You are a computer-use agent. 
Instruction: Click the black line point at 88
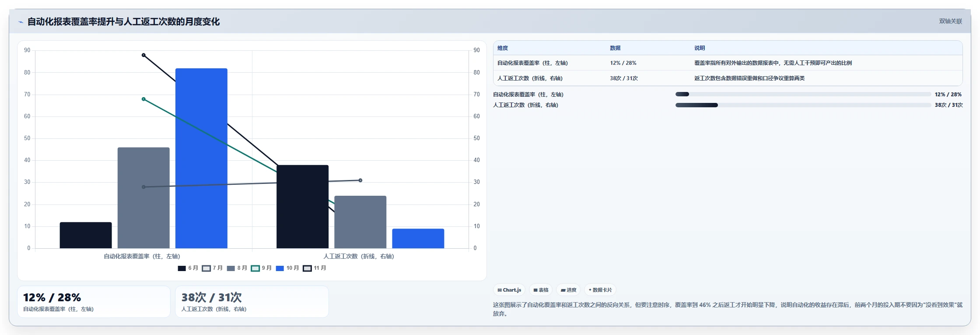pyautogui.click(x=143, y=55)
